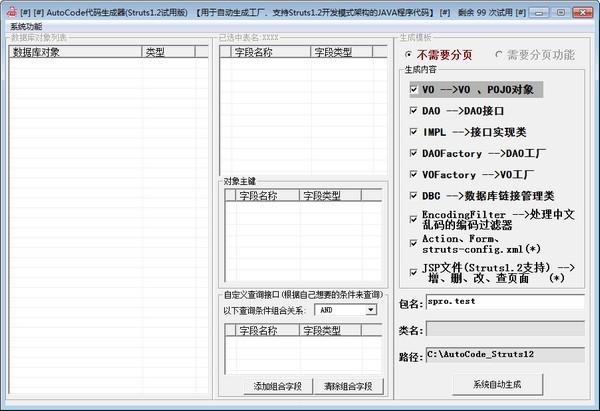Close the AutoCode window
The width and height of the screenshot is (600, 411).
coord(582,13)
